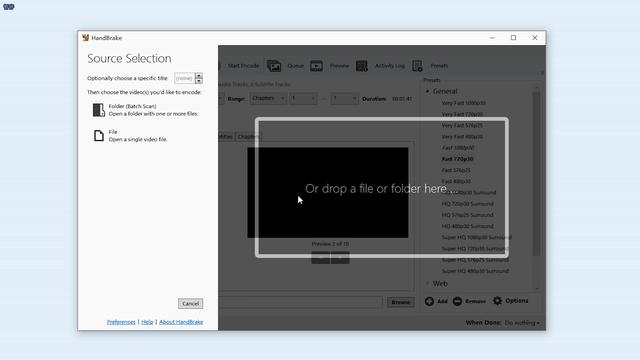Click the HandBrake logo in title bar
This screenshot has height=360, width=640.
85,38
